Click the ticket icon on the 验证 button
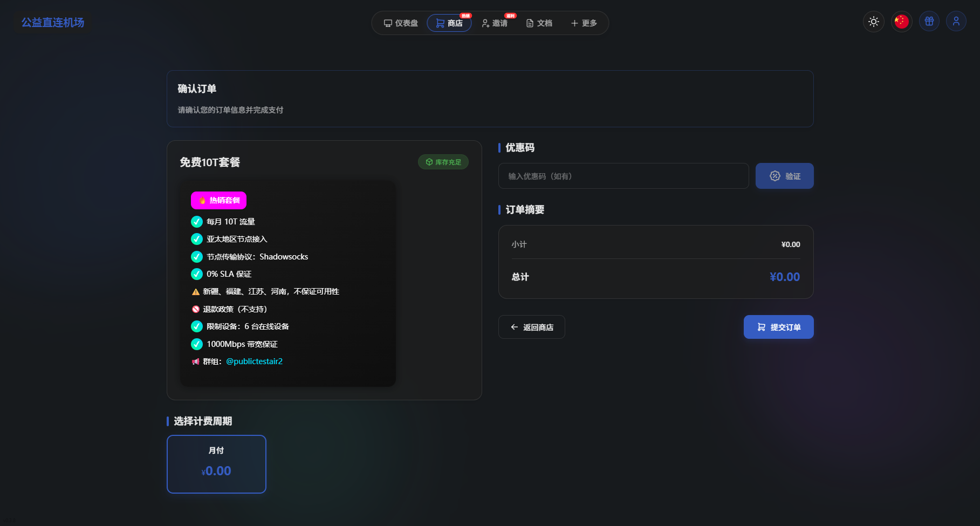980x526 pixels. tap(775, 176)
